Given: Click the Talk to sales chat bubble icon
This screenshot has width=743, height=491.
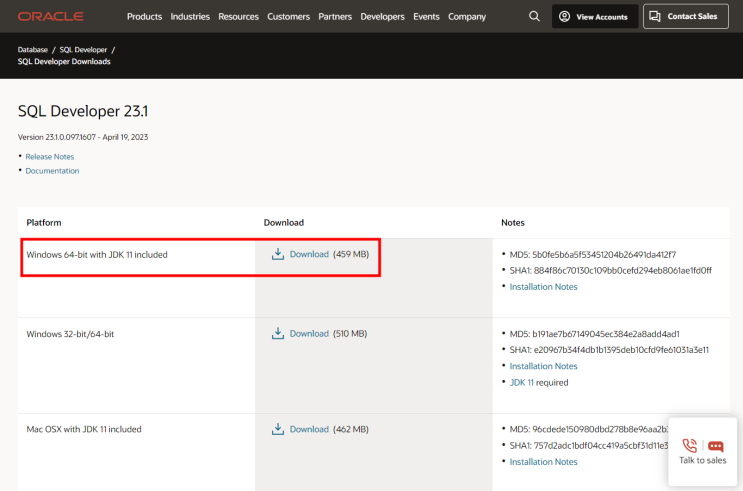Looking at the screenshot, I should point(716,446).
